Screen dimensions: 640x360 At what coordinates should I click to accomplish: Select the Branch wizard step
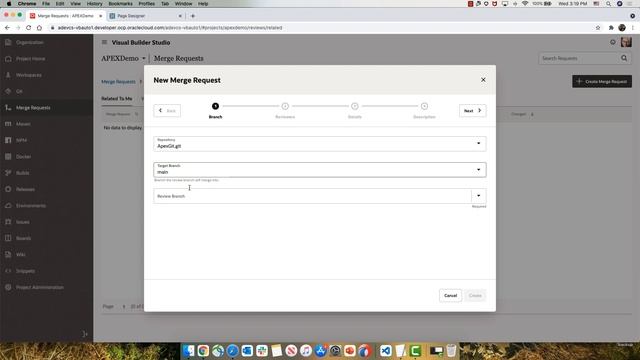point(216,110)
